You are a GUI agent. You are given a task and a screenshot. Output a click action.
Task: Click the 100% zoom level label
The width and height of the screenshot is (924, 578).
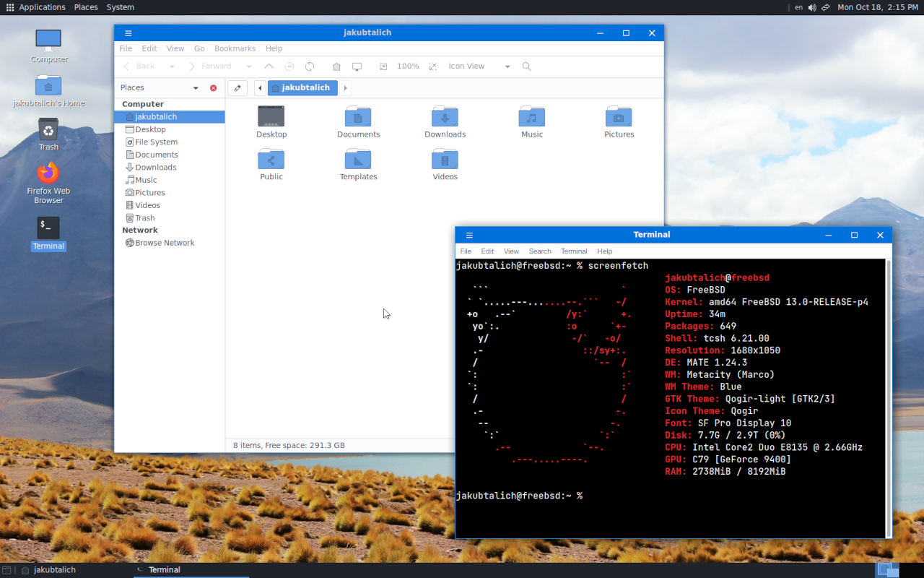(408, 66)
